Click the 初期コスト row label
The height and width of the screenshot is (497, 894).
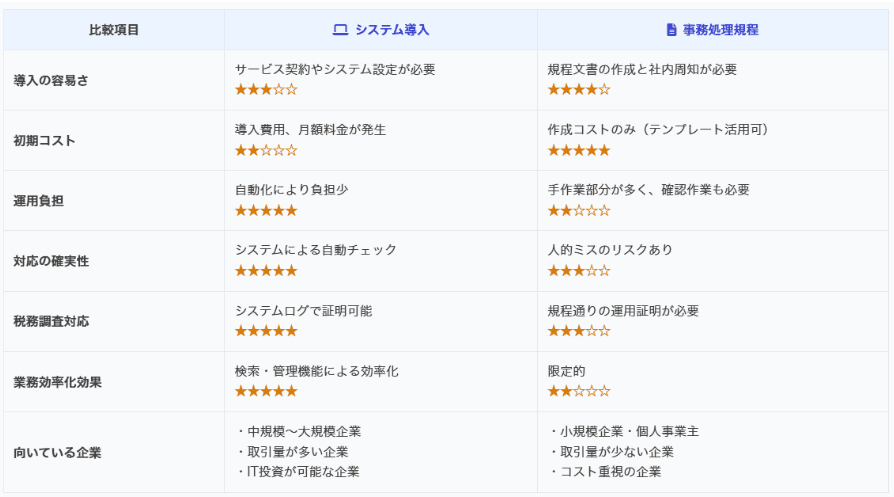[44, 141]
